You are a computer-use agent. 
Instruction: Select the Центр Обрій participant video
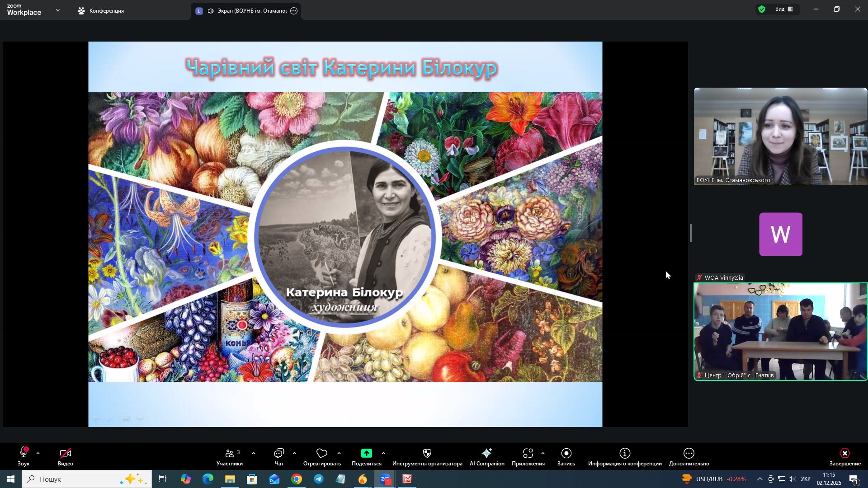(x=780, y=332)
